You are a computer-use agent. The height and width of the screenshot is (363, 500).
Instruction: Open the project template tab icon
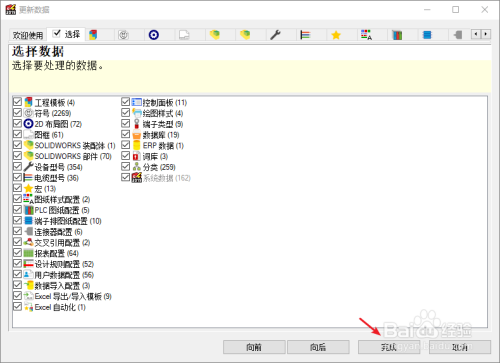[93, 35]
